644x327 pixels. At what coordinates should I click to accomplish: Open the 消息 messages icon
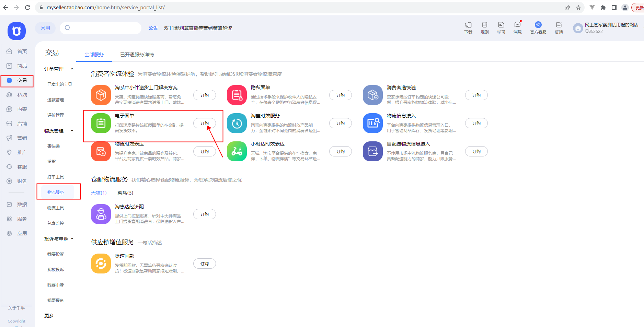[x=517, y=27]
